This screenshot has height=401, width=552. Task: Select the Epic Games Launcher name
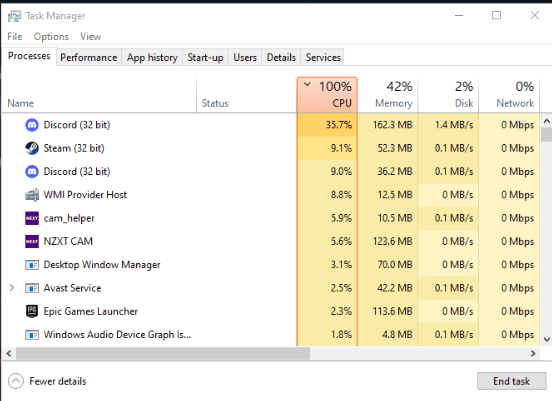(x=91, y=311)
